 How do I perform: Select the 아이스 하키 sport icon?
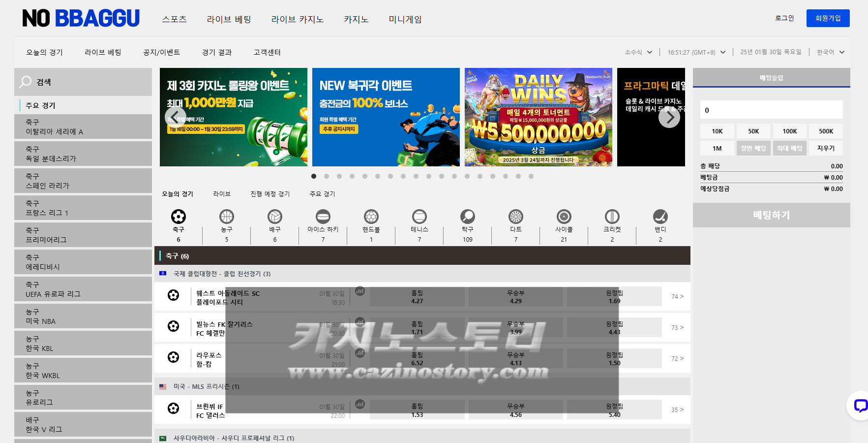(323, 217)
